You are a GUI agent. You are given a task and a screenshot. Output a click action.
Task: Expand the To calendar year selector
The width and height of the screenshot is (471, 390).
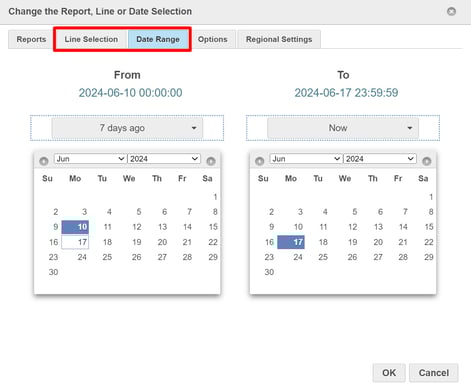[x=380, y=159]
